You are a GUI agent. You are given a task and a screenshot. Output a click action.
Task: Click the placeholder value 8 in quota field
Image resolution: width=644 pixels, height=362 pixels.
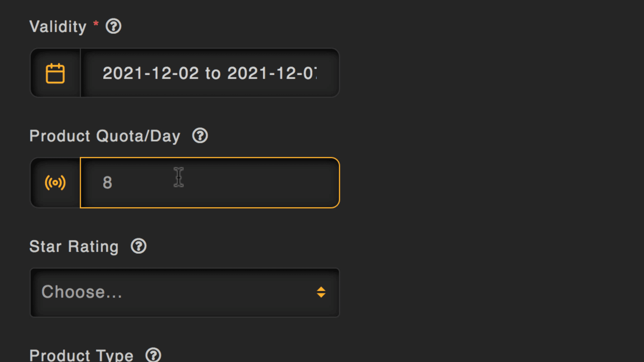tap(107, 183)
